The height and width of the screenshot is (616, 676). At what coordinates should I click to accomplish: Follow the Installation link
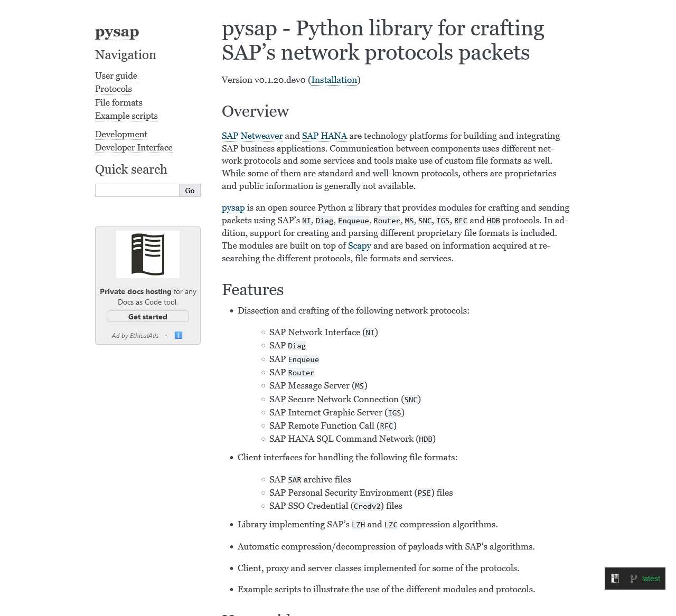coord(334,80)
